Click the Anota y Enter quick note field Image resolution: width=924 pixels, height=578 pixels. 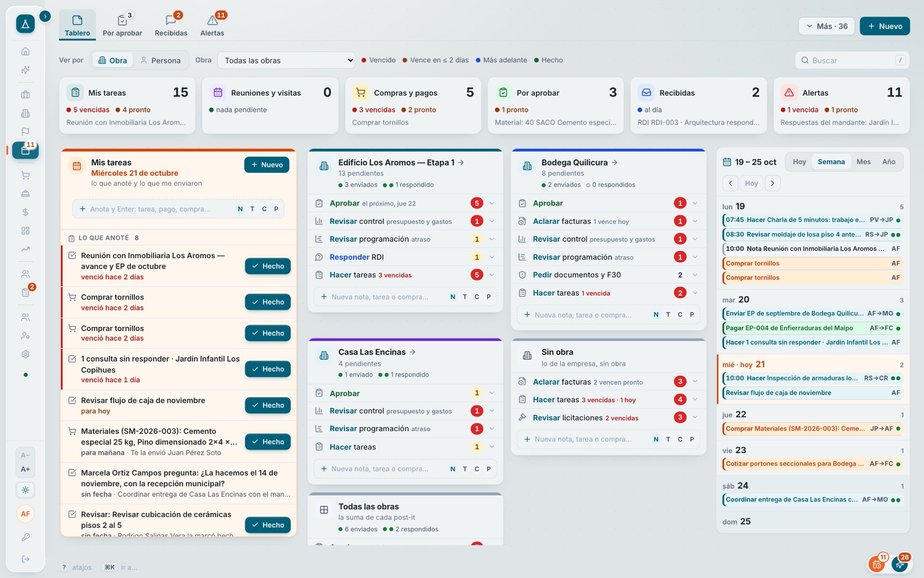(x=178, y=209)
